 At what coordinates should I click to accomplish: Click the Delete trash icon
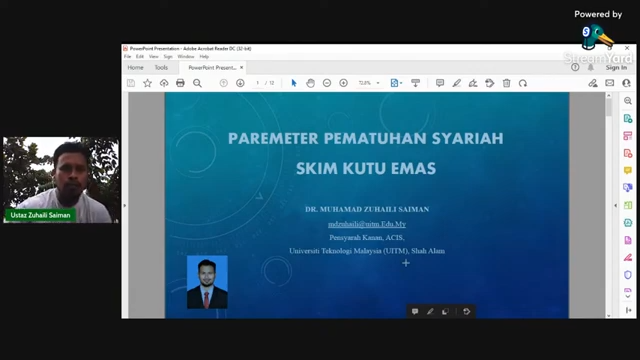[x=507, y=83]
